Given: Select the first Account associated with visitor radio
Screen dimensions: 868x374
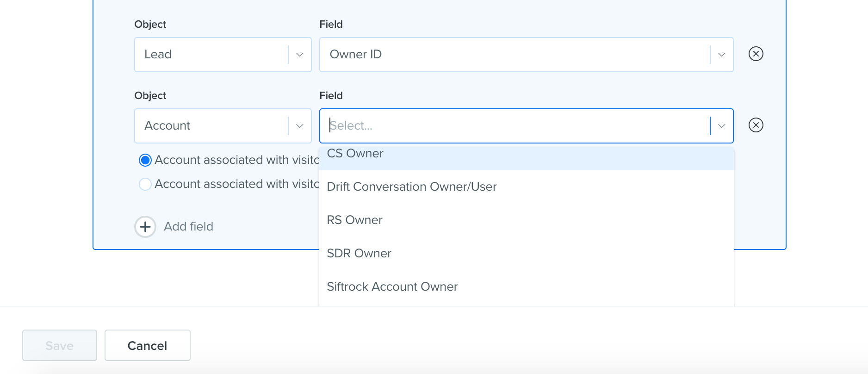Looking at the screenshot, I should (145, 160).
